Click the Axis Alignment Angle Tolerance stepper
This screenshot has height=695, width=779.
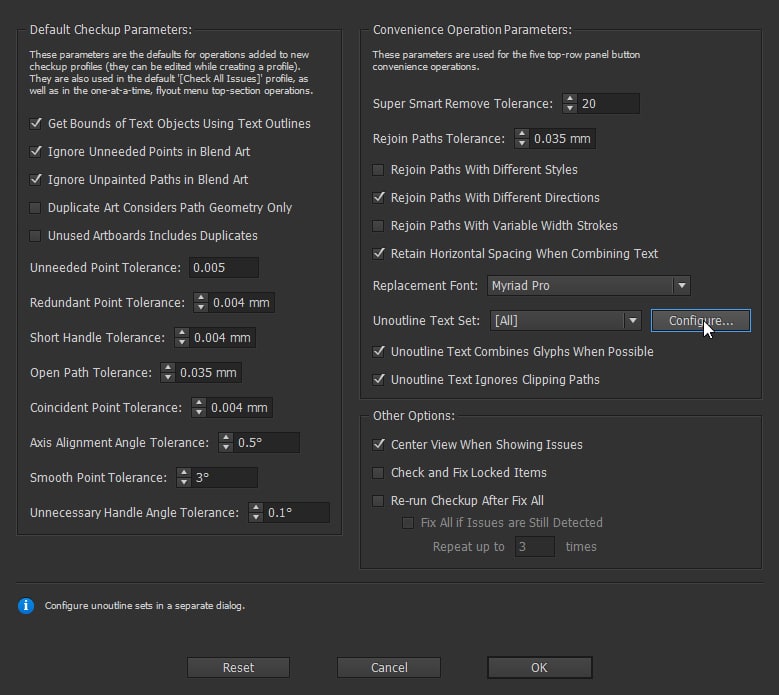pyautogui.click(x=226, y=442)
